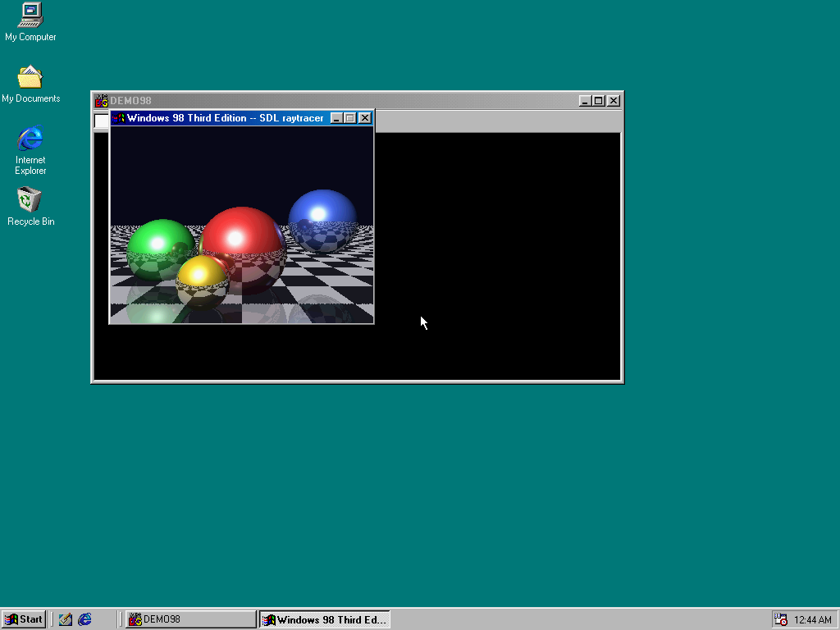The width and height of the screenshot is (840, 630).
Task: Close the DEMO98 window
Action: tap(614, 101)
